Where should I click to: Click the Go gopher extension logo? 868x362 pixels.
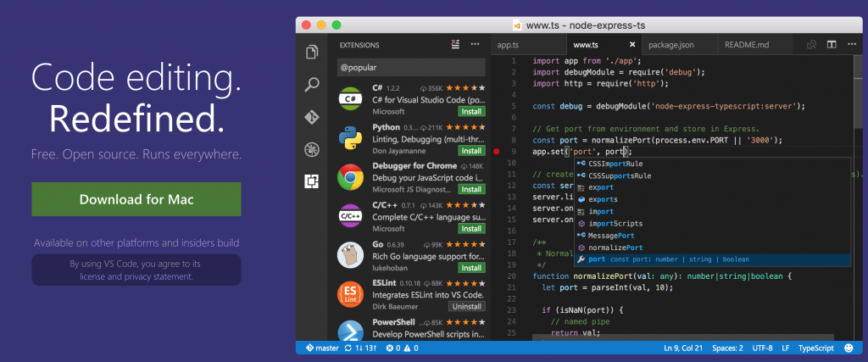pos(350,255)
